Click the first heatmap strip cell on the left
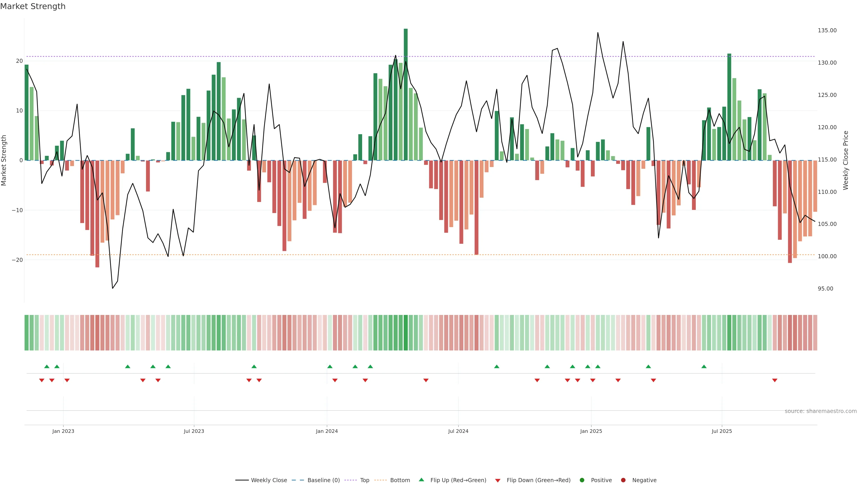Viewport: 868px width, 488px height. (26, 333)
